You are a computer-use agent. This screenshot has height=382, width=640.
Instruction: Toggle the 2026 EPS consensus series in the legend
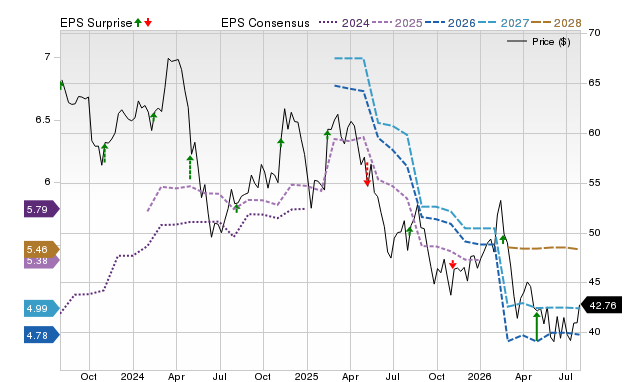[x=450, y=23]
